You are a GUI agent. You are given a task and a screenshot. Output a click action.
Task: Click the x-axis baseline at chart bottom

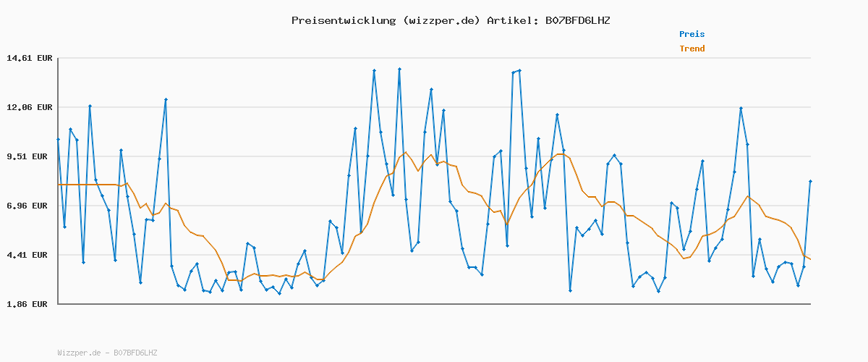pos(434,304)
